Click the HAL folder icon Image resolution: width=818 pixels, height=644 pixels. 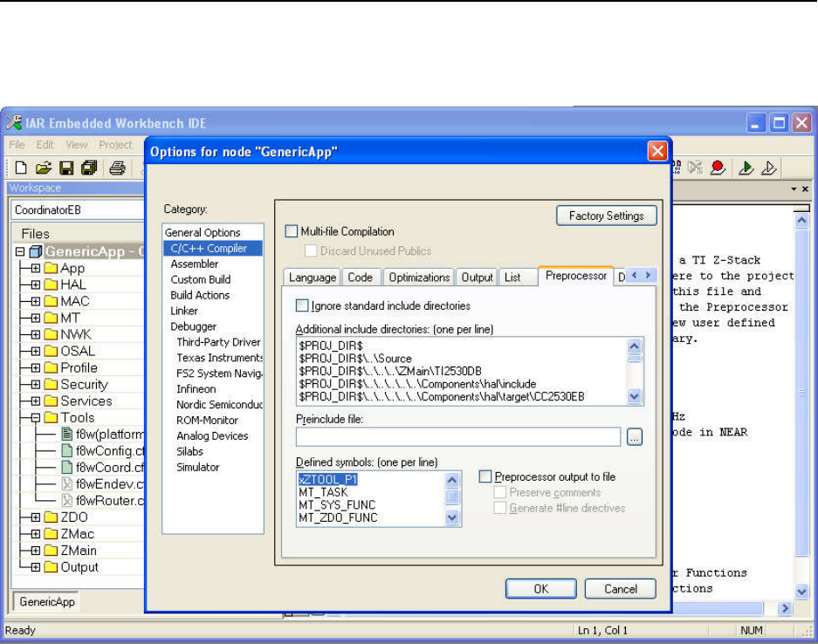51,285
